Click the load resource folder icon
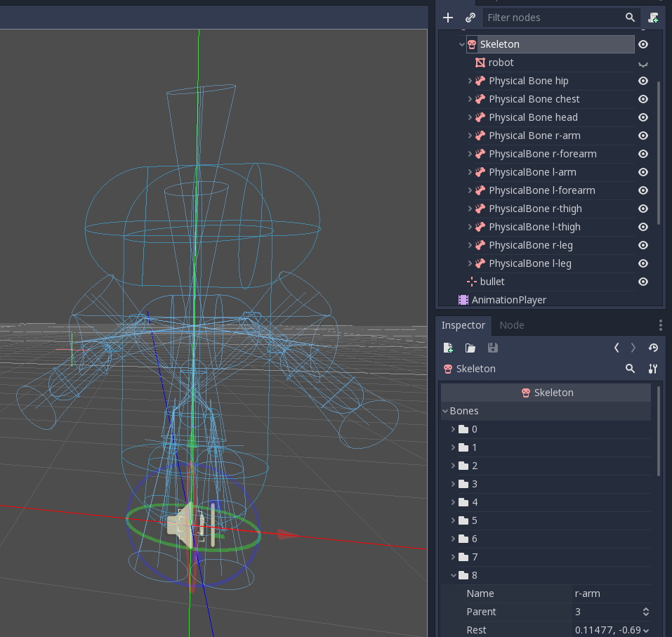The width and height of the screenshot is (672, 637). click(470, 348)
